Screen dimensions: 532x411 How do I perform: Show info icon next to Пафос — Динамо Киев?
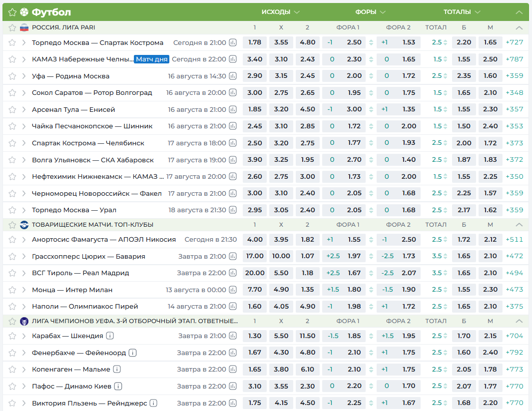click(x=118, y=386)
